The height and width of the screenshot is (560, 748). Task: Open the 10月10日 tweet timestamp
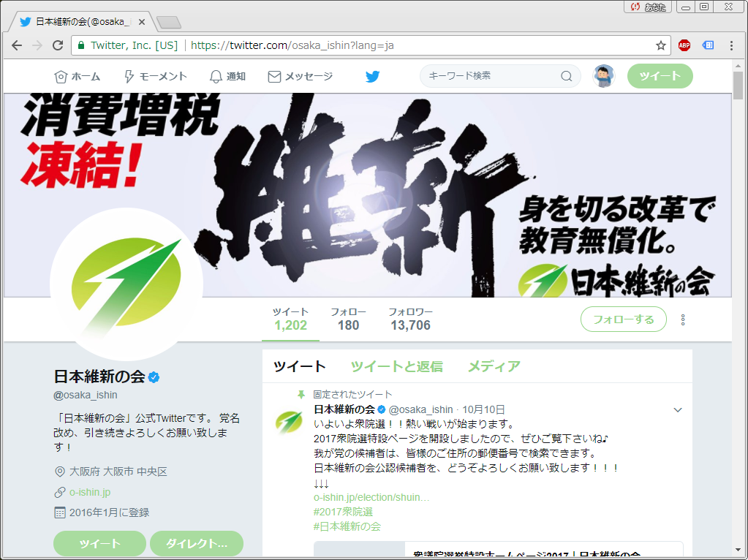(x=483, y=409)
